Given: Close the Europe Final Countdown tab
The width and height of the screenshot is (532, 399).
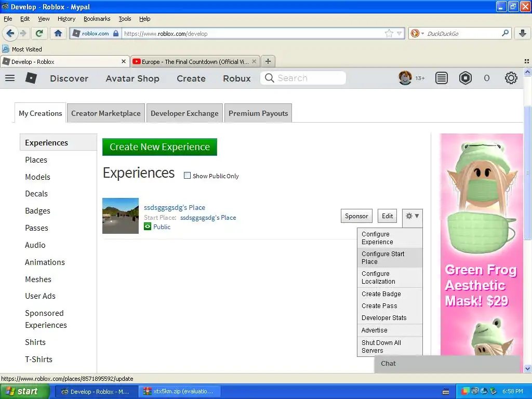Looking at the screenshot, I should (254, 61).
